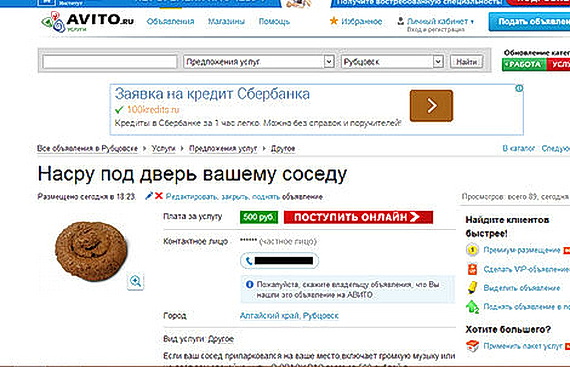Open the Алтайский край, Рубцовск city link
The height and width of the screenshot is (367, 570).
tap(289, 316)
